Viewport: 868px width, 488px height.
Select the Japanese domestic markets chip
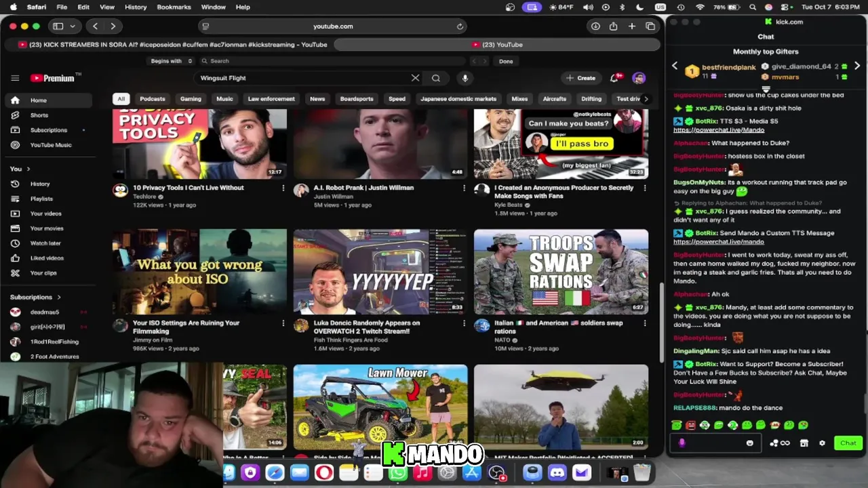coord(458,99)
